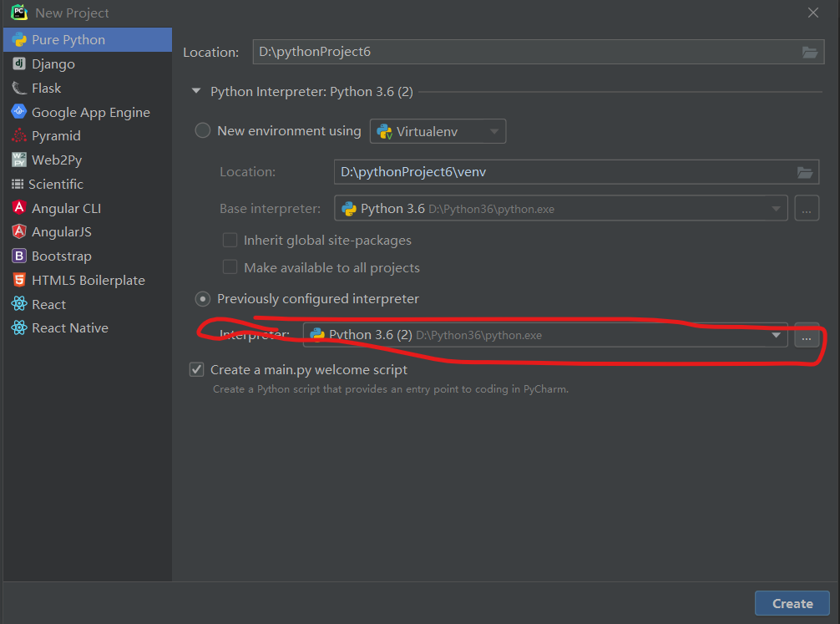840x624 pixels.
Task: Select the React Native template
Action: tap(88, 327)
